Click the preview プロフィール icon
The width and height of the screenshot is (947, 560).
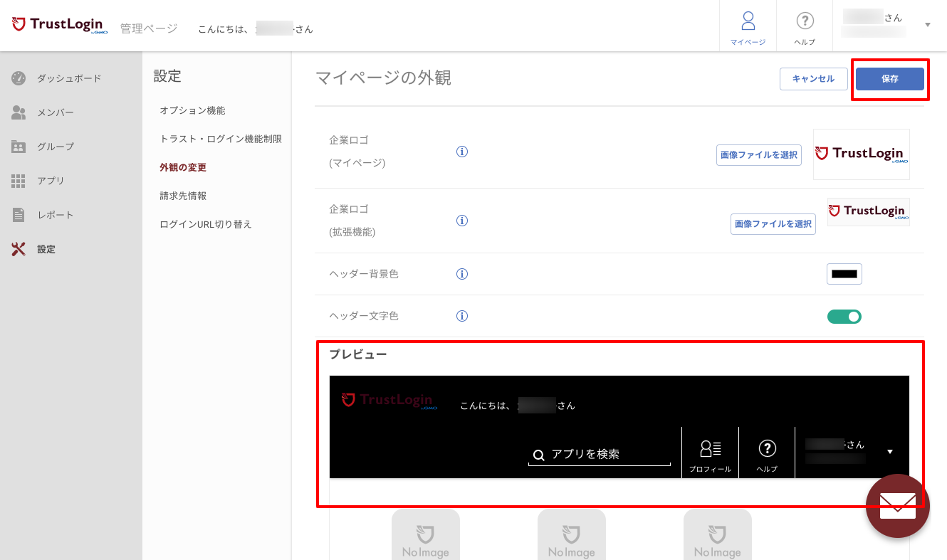click(x=711, y=448)
